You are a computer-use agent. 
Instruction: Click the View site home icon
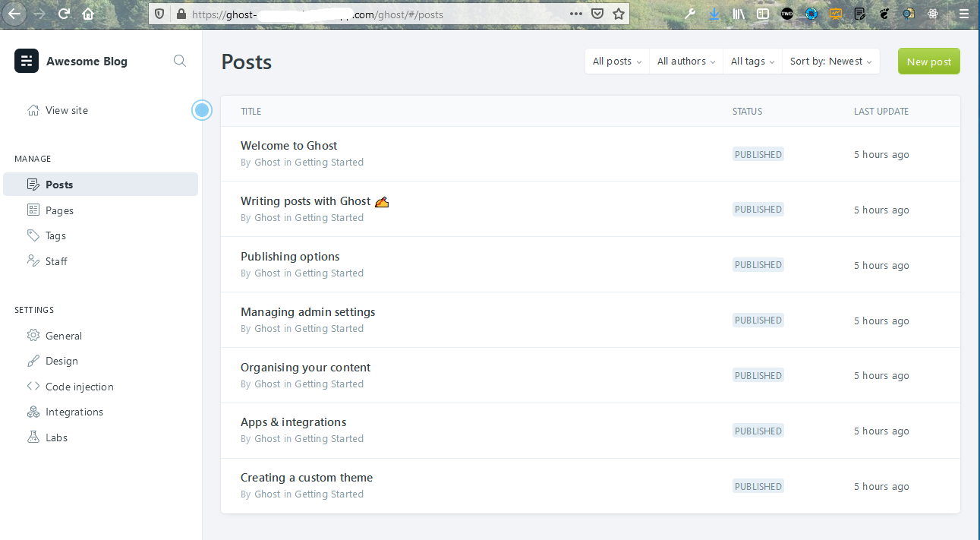(33, 110)
